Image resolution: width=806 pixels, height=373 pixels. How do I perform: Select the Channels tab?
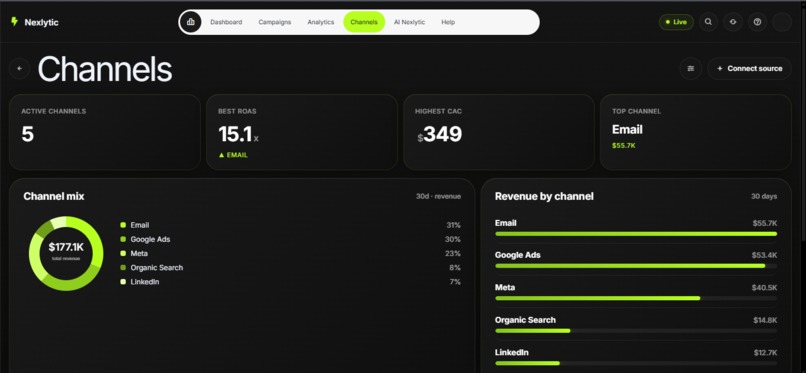pyautogui.click(x=364, y=22)
